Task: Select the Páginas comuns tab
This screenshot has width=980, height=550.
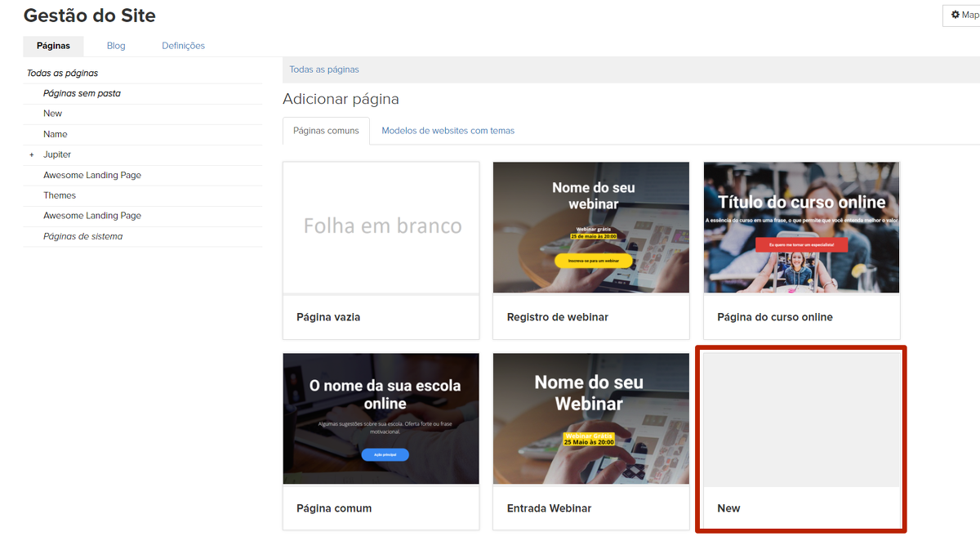Action: click(326, 131)
